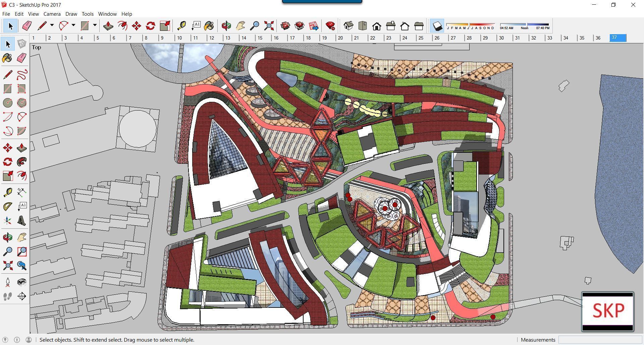The image size is (644, 345).
Task: Activate the Orbit tool in top toolbar
Action: (x=226, y=26)
